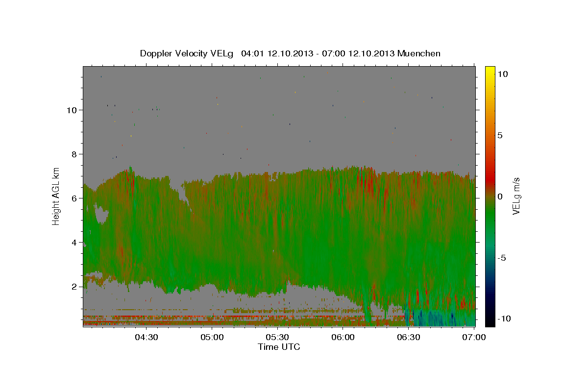
Task: Click the plot title 'Doppler Velocity VELg'
Action: click(187, 53)
